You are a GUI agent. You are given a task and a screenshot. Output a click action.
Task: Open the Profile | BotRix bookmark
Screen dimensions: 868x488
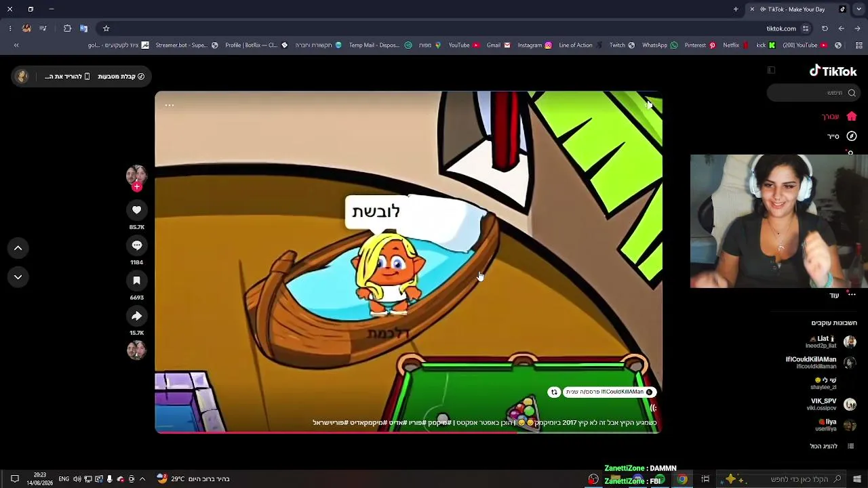pos(256,45)
